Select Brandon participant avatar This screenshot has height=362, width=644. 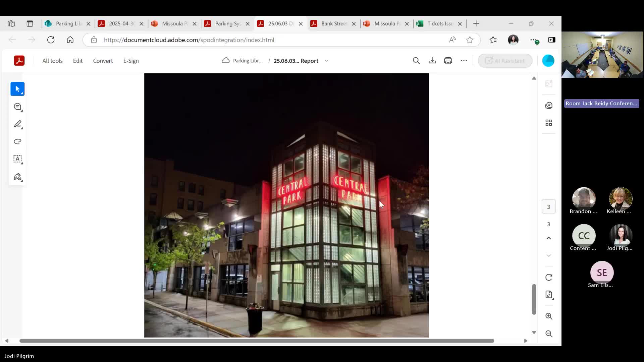coord(584,199)
